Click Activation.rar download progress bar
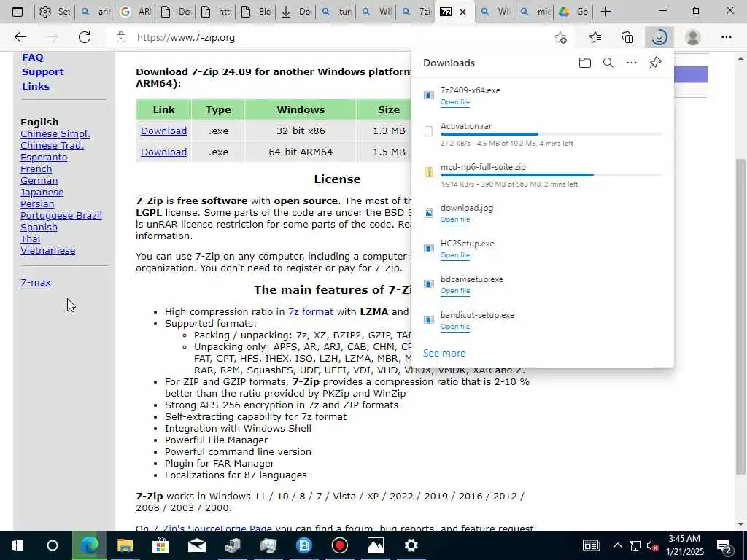This screenshot has height=560, width=747. click(x=551, y=134)
